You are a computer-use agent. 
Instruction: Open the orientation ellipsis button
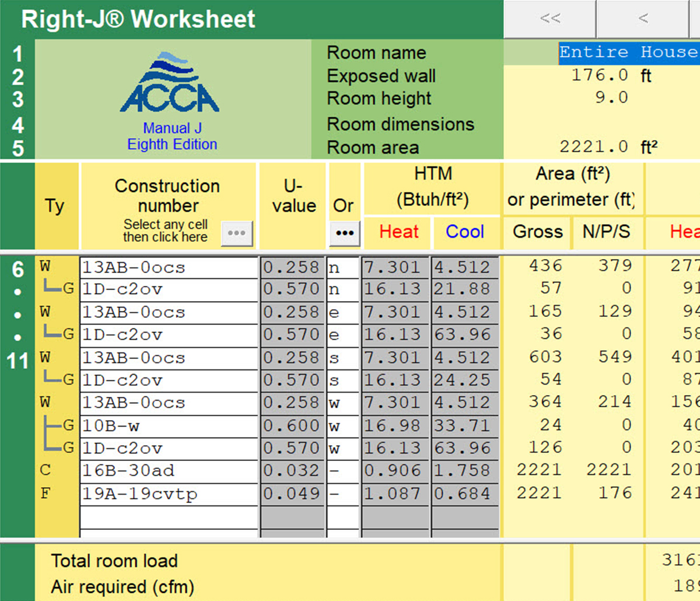point(344,233)
